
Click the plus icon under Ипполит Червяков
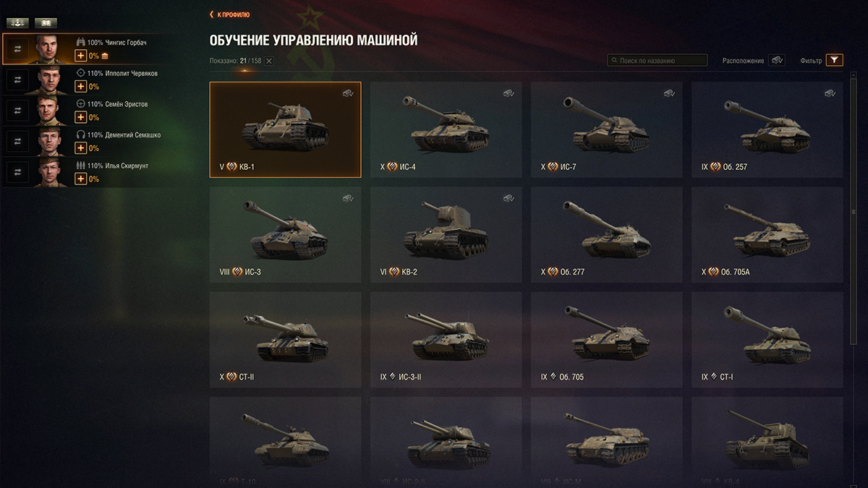(80, 87)
